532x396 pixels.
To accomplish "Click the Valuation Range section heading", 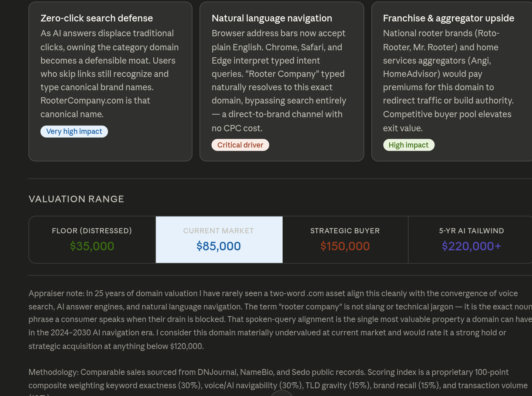I will pyautogui.click(x=76, y=199).
